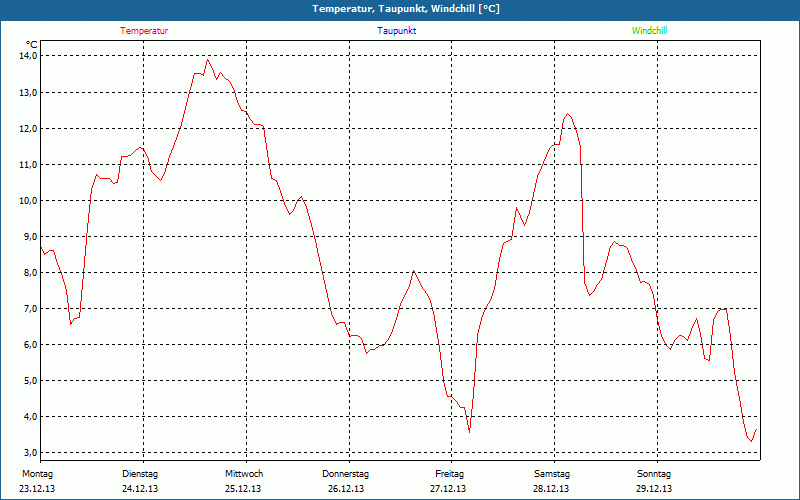Click the date 27.12.13
This screenshot has height=500, width=800.
(448, 489)
